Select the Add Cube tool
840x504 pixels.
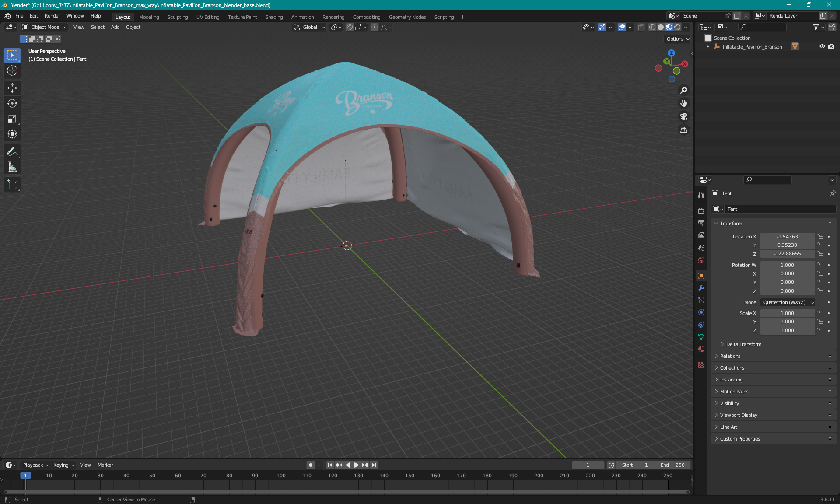12,185
